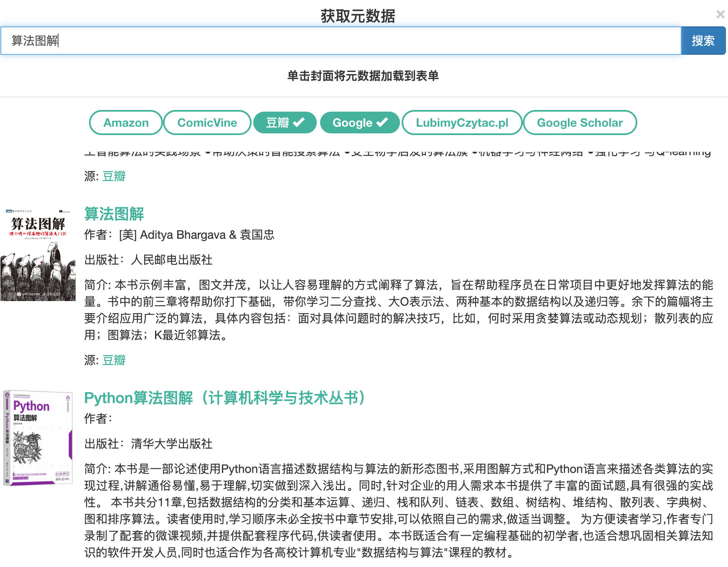
Task: Close the 获取元数据 dialog
Action: click(720, 15)
